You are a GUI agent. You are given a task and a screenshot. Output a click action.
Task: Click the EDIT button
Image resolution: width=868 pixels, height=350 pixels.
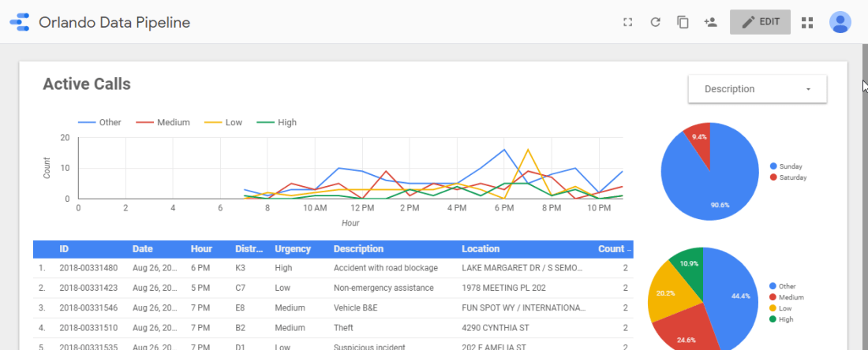tap(760, 22)
